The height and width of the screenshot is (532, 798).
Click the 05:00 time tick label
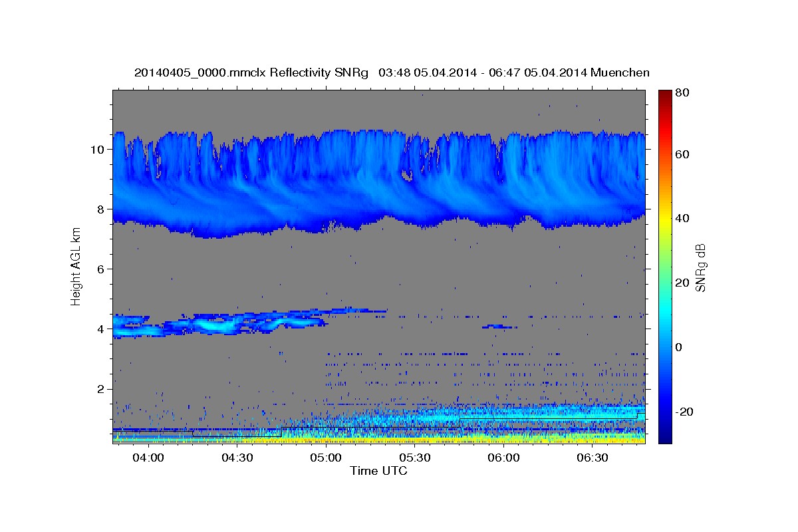(x=326, y=458)
